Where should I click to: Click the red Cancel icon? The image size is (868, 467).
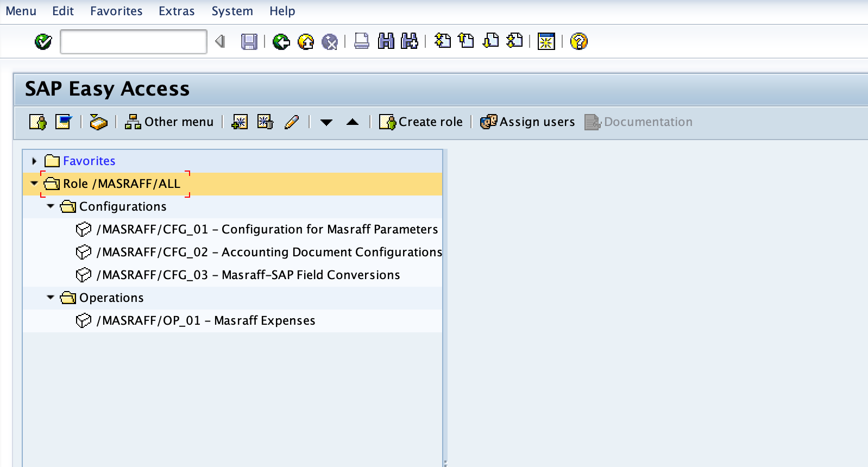330,42
